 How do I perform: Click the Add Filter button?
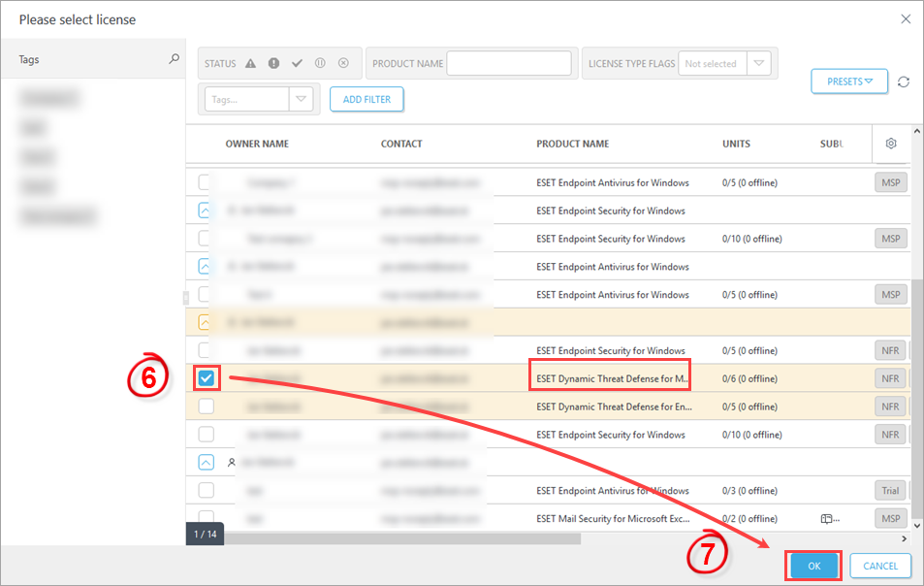pyautogui.click(x=366, y=99)
